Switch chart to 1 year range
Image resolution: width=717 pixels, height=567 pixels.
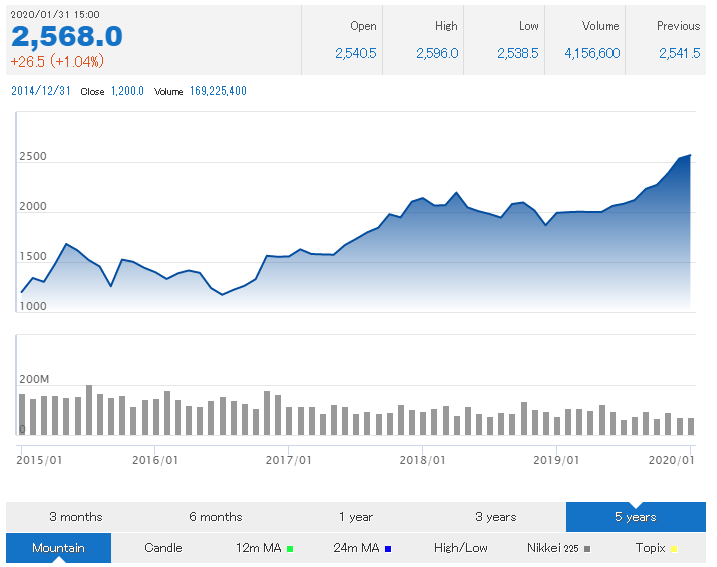(x=356, y=517)
